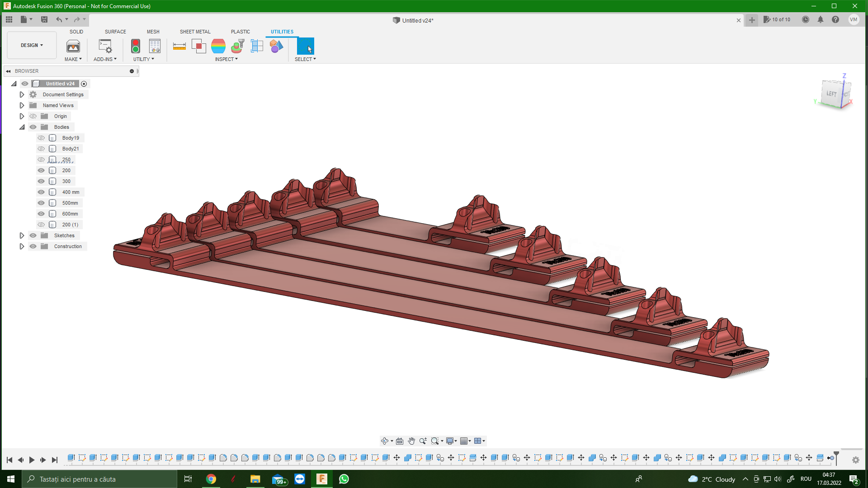
Task: Open the SELECT menu label
Action: coord(305,59)
